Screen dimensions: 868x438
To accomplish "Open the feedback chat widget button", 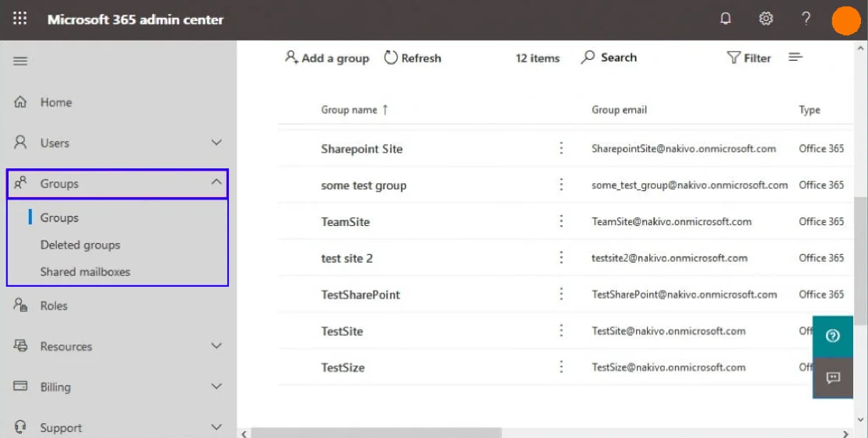I will (x=832, y=378).
